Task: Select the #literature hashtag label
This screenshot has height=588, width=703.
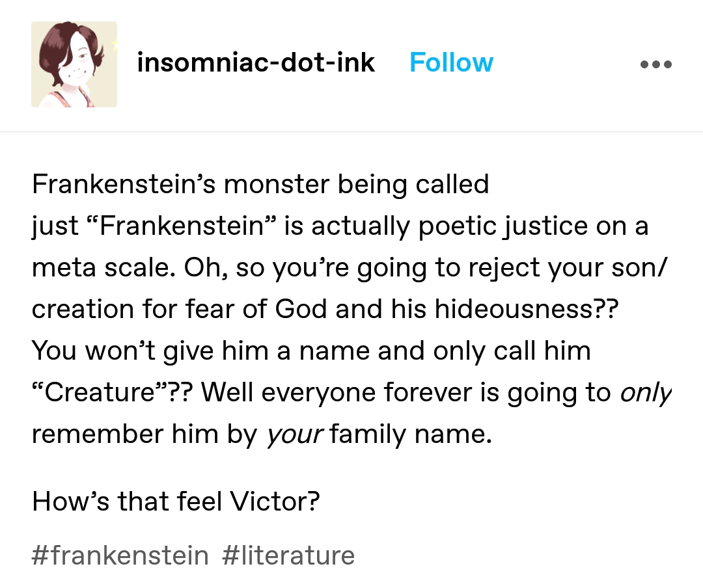Action: click(x=288, y=555)
